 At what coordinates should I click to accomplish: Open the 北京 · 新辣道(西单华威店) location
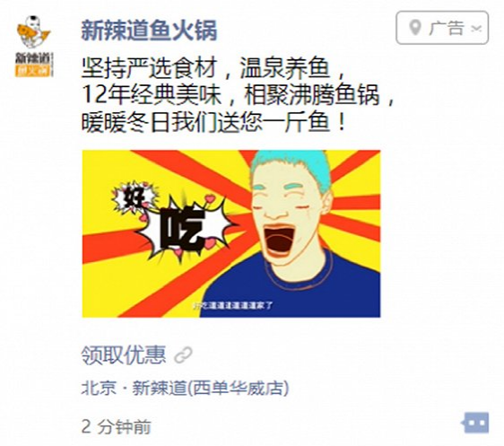185,388
